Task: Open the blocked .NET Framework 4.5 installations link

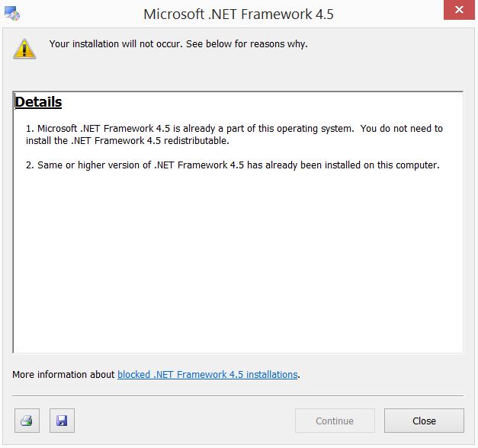Action: (207, 374)
